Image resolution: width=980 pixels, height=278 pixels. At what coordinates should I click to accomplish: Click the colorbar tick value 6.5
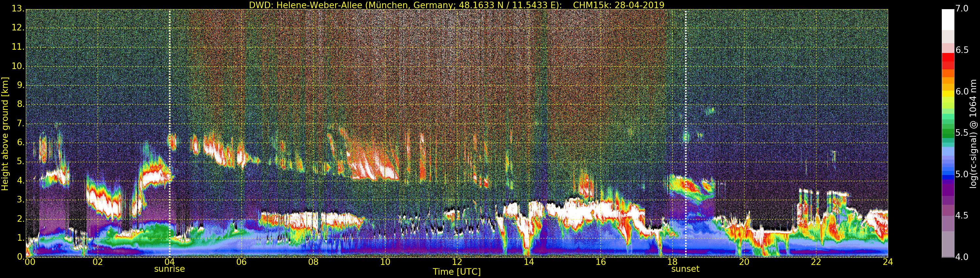962,50
